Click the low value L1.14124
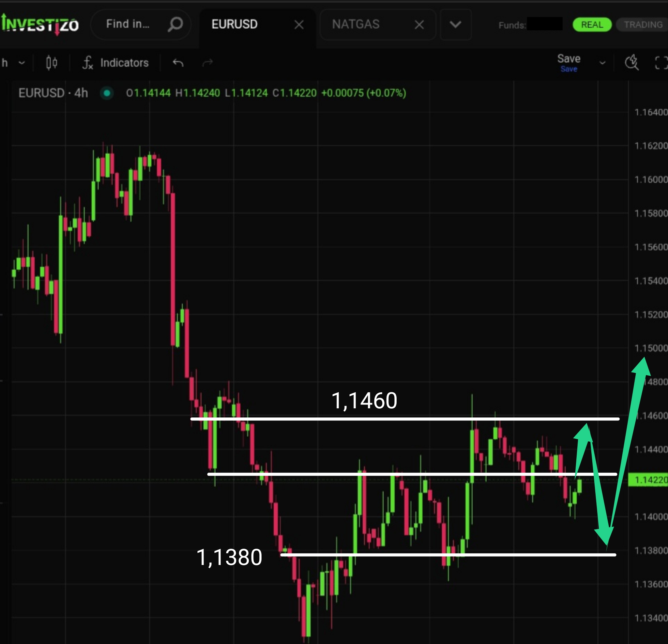 246,93
